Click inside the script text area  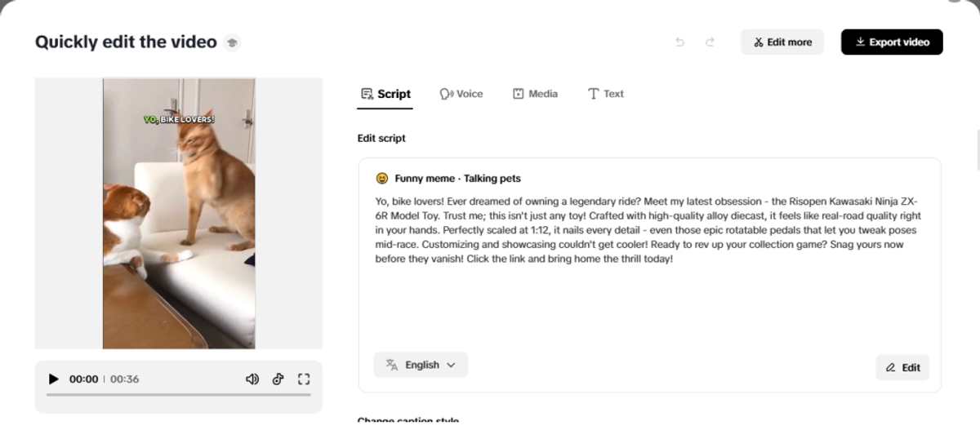click(x=648, y=302)
